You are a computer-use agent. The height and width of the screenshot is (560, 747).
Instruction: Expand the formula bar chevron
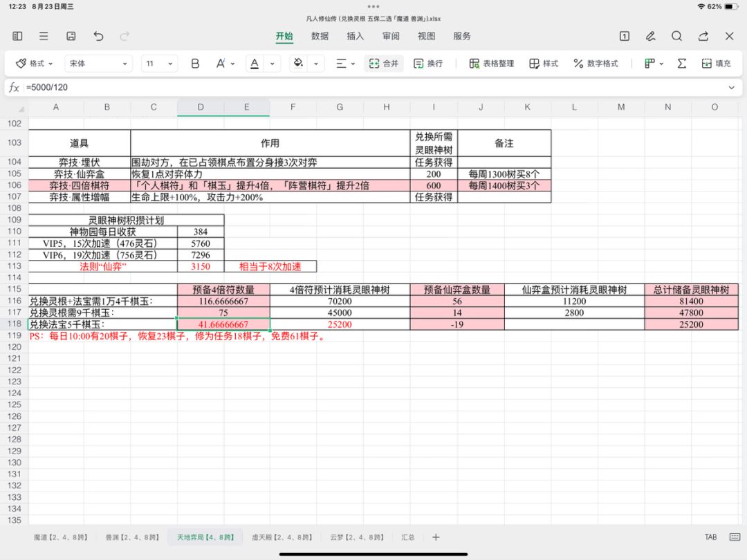pyautogui.click(x=731, y=88)
